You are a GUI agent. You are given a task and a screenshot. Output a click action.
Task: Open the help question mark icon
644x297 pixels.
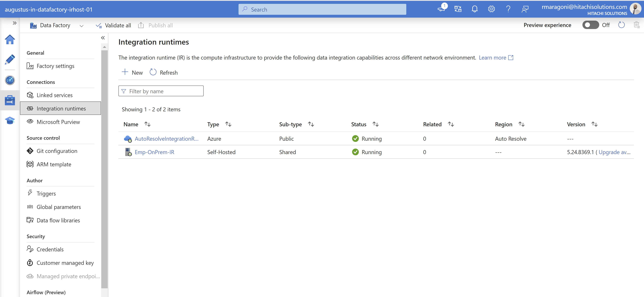point(508,9)
